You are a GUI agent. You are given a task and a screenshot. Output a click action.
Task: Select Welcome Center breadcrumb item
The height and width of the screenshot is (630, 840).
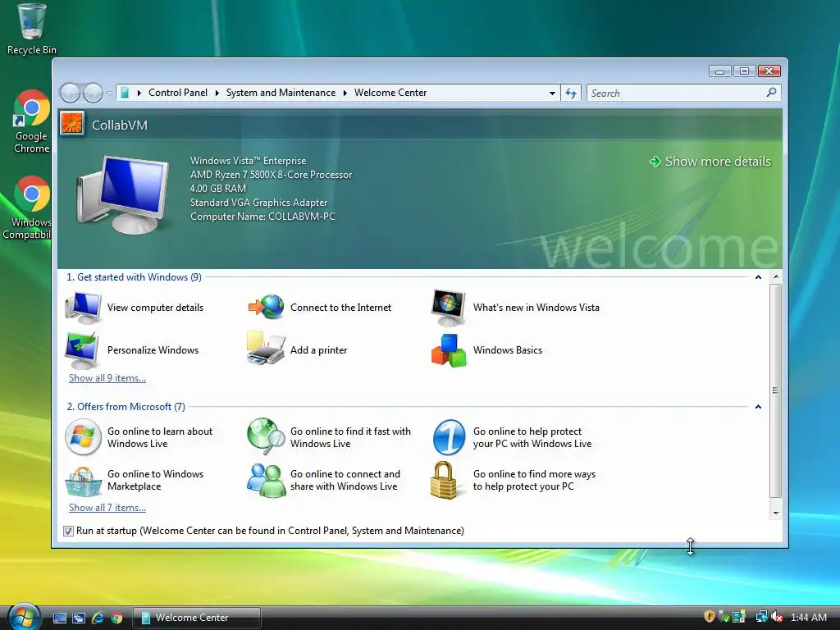point(390,93)
